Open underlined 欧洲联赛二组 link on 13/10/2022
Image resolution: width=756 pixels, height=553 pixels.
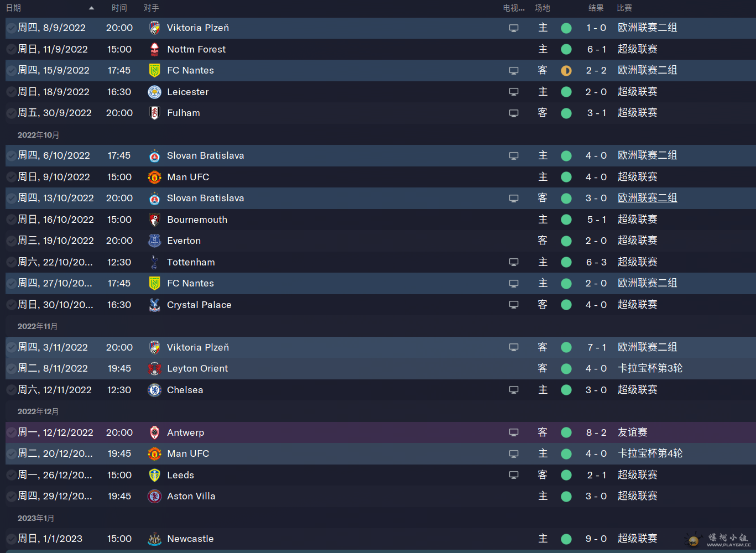click(x=647, y=198)
